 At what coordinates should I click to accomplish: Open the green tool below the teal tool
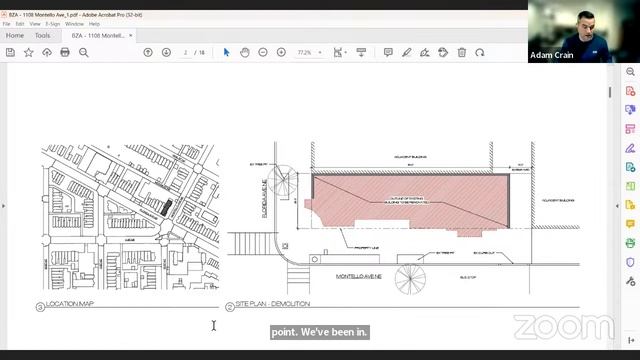click(x=630, y=186)
